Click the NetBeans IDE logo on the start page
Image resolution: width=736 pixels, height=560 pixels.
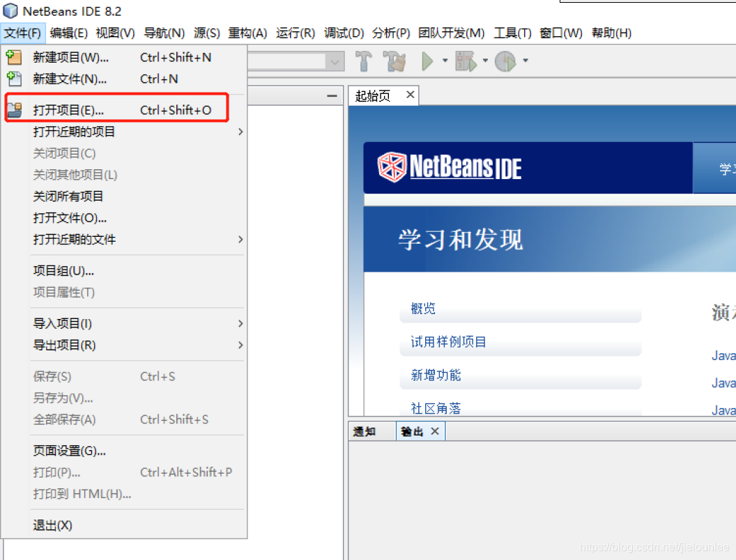[x=450, y=167]
